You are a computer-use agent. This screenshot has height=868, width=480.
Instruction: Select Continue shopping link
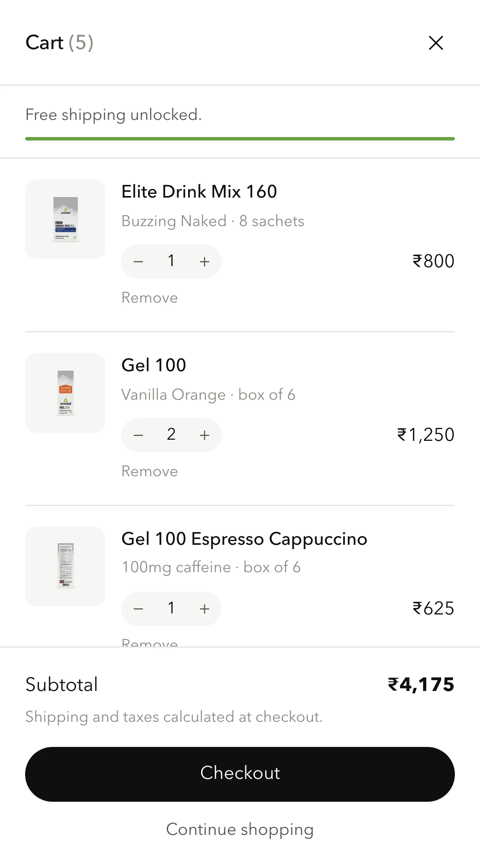pyautogui.click(x=240, y=830)
